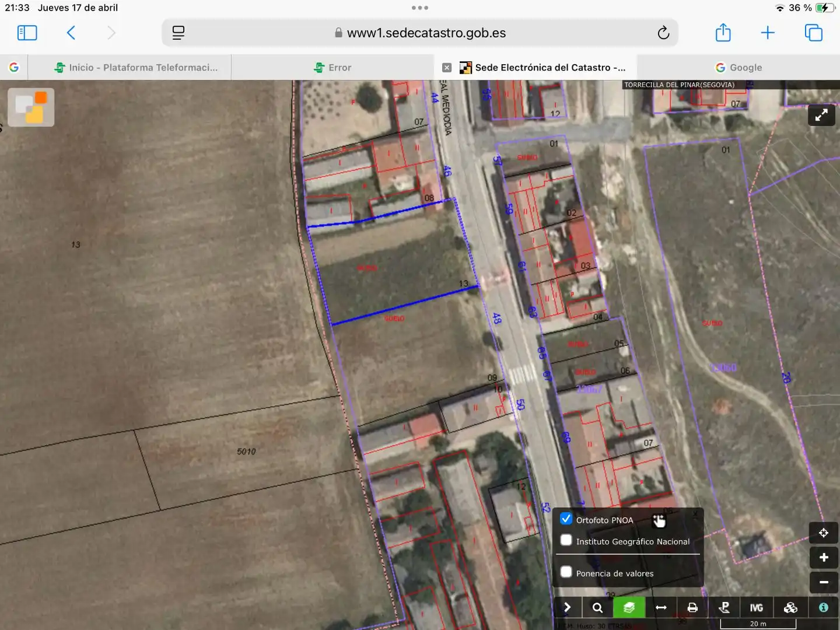Viewport: 840px width, 630px height.
Task: Add a new Safari tab with plus
Action: [768, 33]
